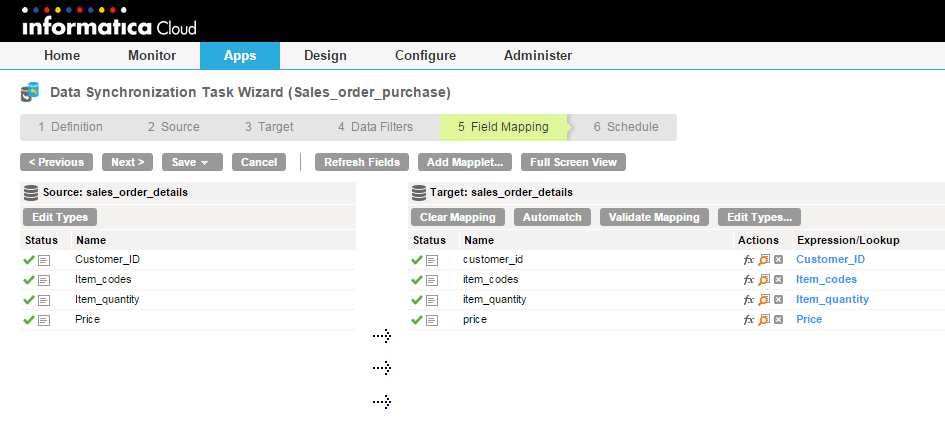Click source Price field type icon

44,321
